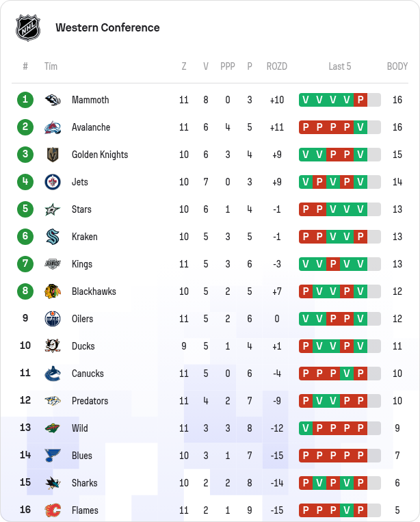Select the Canucks team name
This screenshot has width=420, height=522.
(x=88, y=374)
